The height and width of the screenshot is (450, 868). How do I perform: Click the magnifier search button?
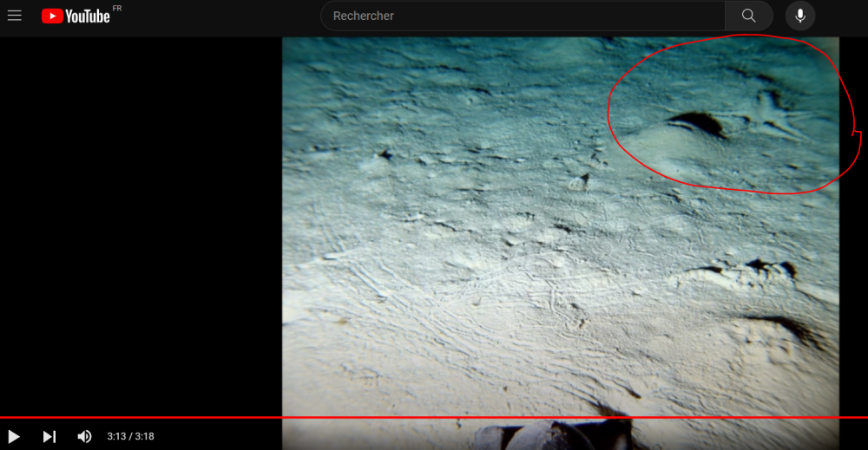(748, 16)
